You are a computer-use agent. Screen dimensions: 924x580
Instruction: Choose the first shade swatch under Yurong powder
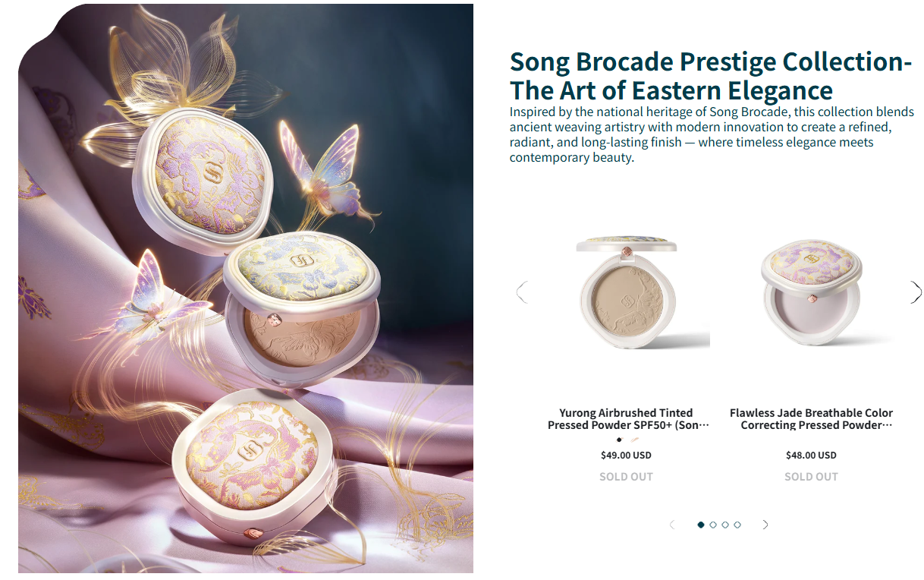point(619,440)
